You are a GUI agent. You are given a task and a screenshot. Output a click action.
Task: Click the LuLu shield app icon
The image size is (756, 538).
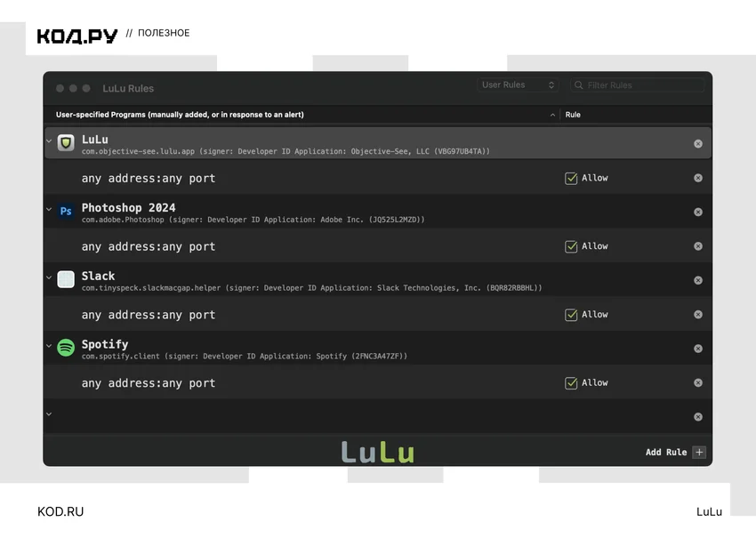point(66,143)
